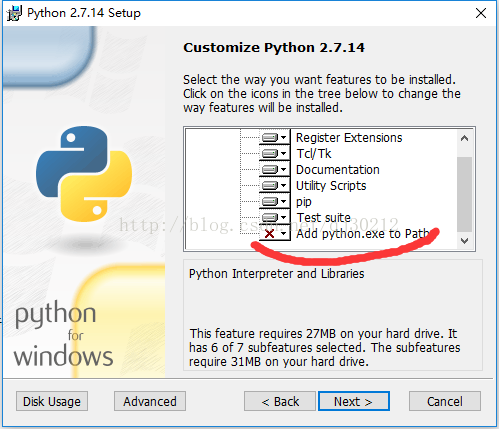
Task: Click the red X next to Add python.exe to Path
Action: point(269,233)
